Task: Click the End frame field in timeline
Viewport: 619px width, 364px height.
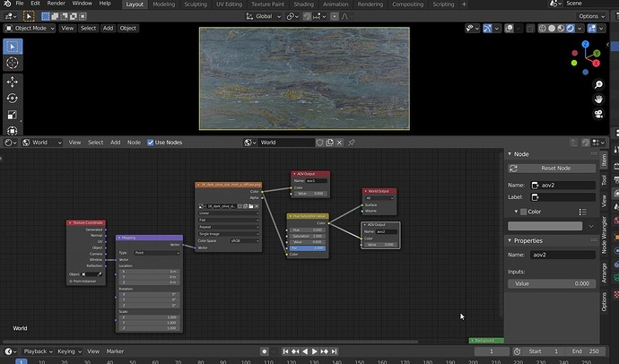Action: pos(585,351)
